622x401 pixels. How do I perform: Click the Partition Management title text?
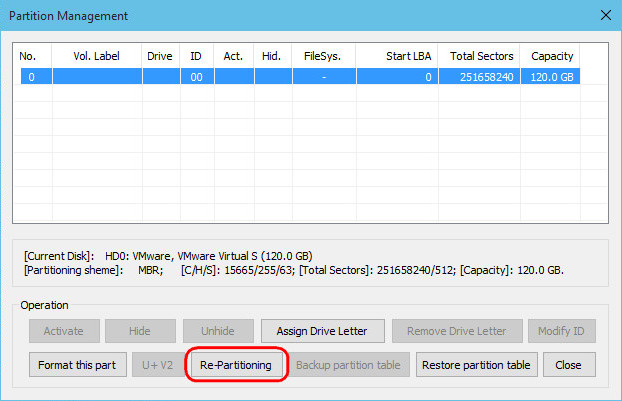[x=68, y=16]
